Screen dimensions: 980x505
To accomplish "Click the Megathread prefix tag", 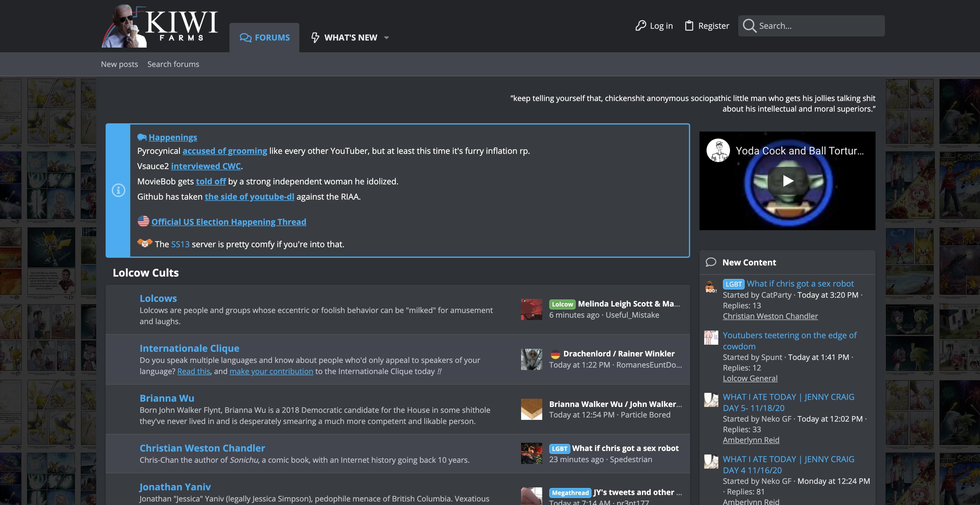I will point(570,493).
